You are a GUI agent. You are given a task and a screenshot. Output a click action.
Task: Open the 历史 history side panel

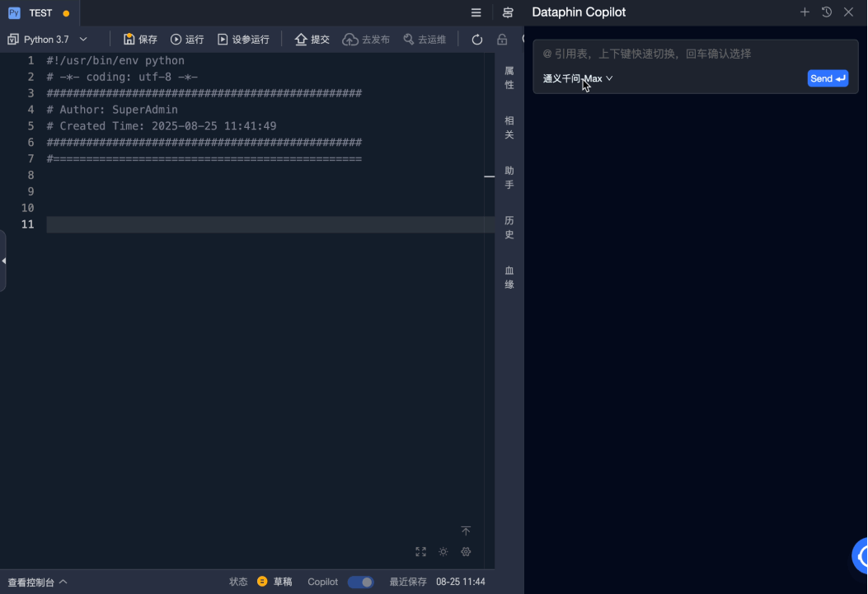[509, 227]
